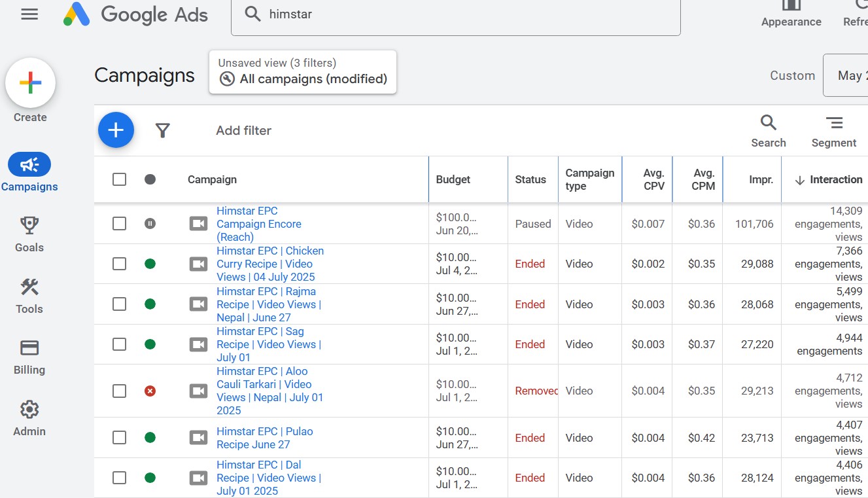Image resolution: width=868 pixels, height=498 pixels.
Task: Select the Campaigns navigation item
Action: pyautogui.click(x=29, y=173)
